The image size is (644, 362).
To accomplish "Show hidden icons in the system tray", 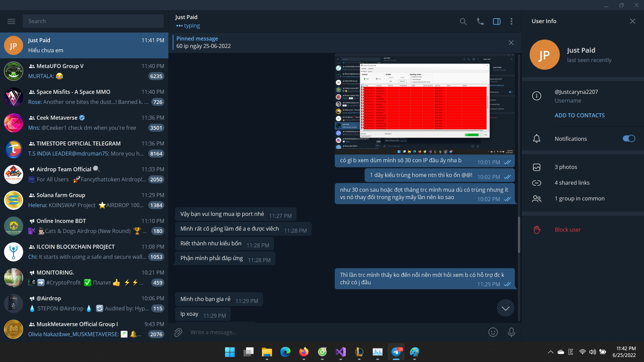I will 550,352.
